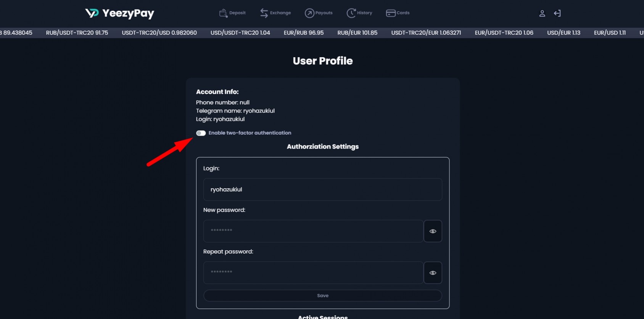The height and width of the screenshot is (319, 644).
Task: Click the USD/USDT-TRC20 1.04 rate
Action: 240,33
